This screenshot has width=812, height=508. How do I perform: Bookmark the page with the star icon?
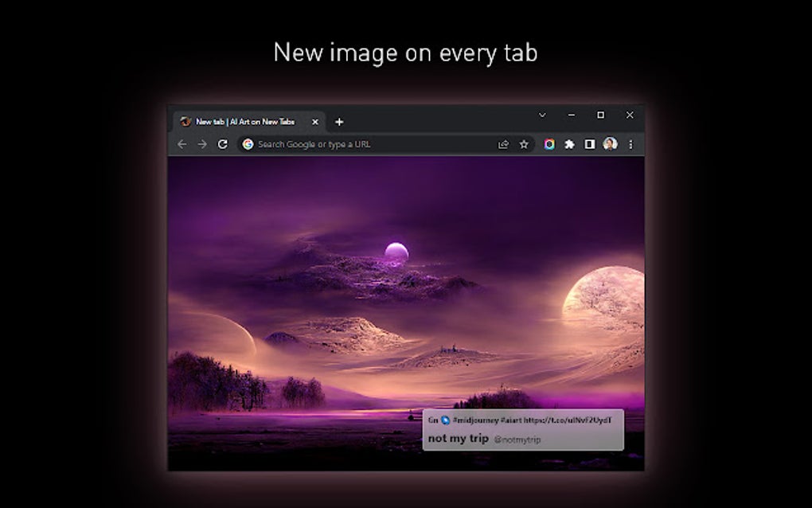[x=524, y=144]
